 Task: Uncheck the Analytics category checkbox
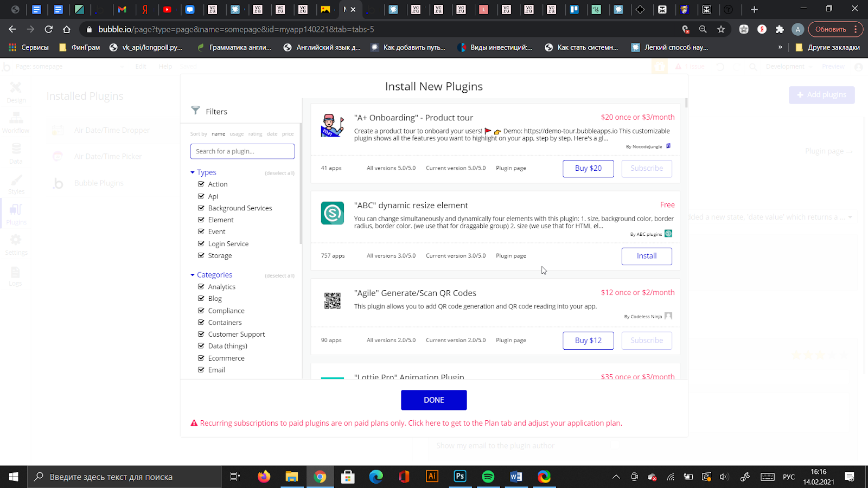(x=201, y=287)
